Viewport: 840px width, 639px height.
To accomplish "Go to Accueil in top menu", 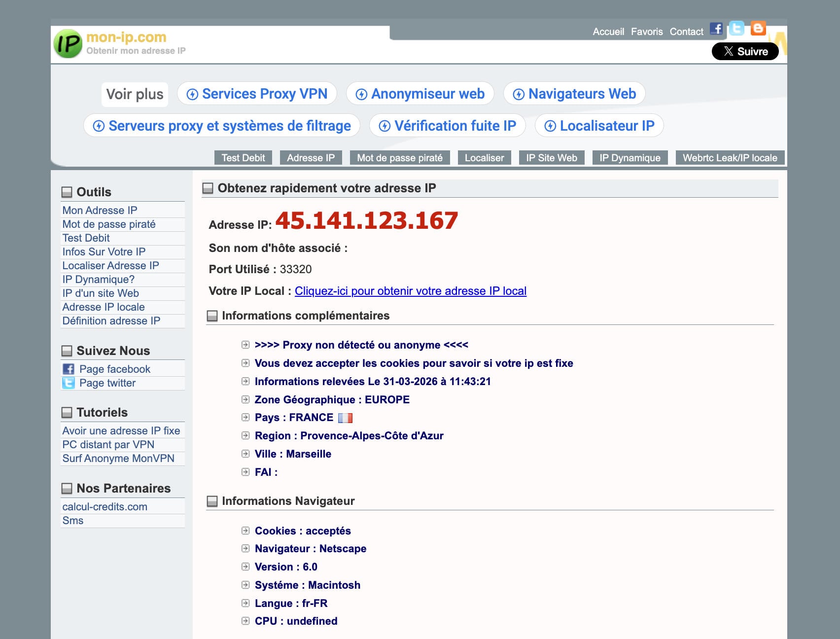I will (x=608, y=32).
